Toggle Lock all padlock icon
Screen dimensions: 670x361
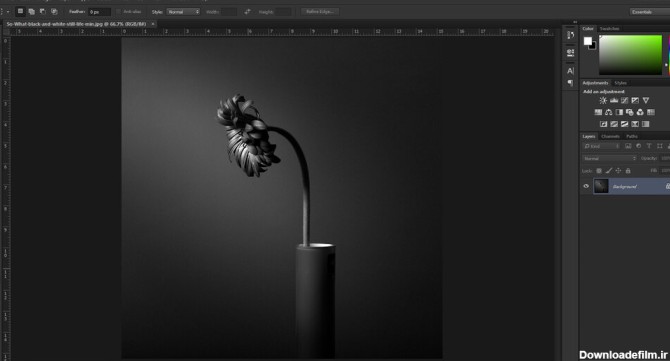point(628,171)
